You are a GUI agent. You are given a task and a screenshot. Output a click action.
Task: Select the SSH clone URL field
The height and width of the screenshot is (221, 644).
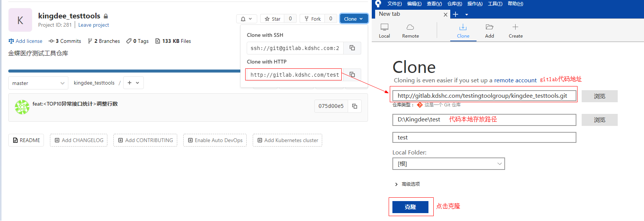pyautogui.click(x=295, y=48)
